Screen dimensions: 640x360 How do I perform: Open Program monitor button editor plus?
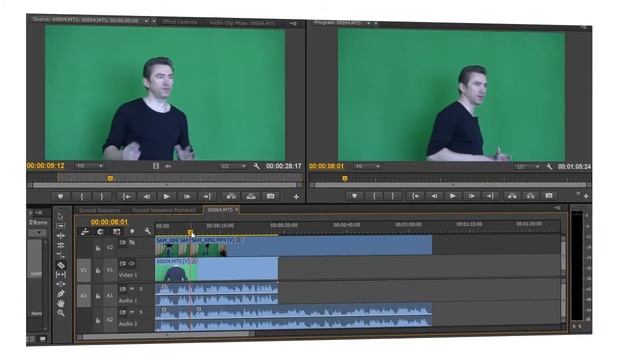click(586, 196)
